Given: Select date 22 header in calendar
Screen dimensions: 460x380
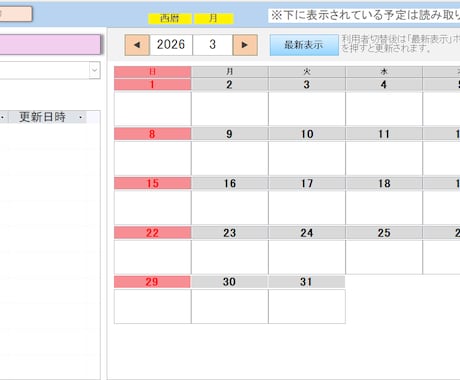Looking at the screenshot, I should point(152,233).
